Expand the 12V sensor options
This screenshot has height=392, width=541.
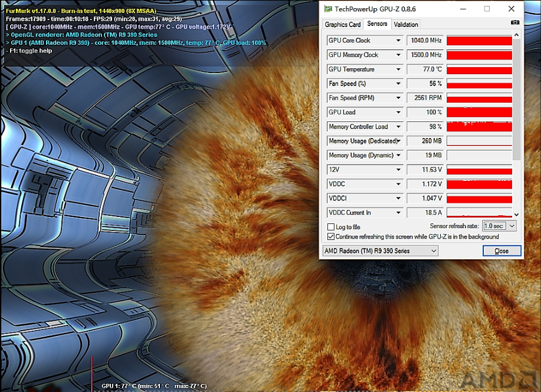point(398,170)
